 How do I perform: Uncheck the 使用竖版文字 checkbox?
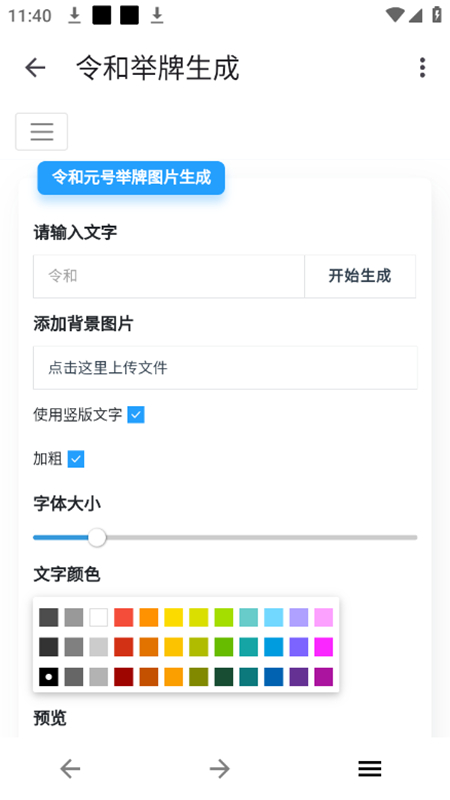pos(136,415)
